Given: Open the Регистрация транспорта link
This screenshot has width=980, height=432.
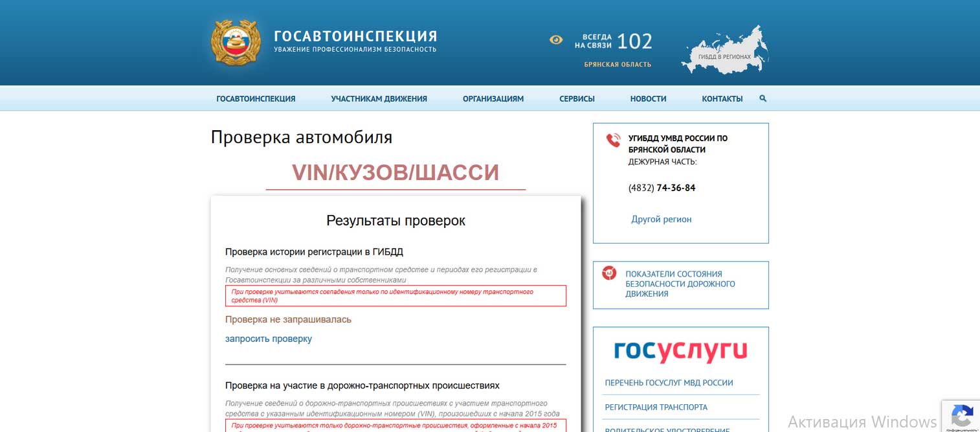Looking at the screenshot, I should (x=656, y=407).
